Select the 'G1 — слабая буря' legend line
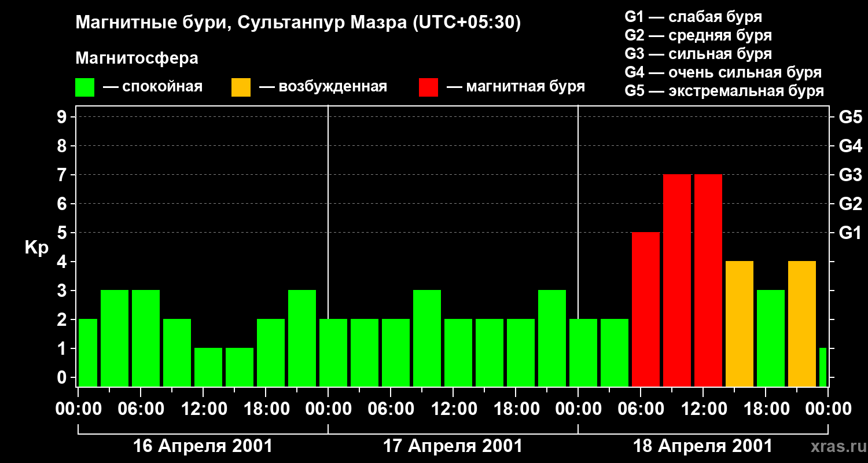 coord(693,17)
